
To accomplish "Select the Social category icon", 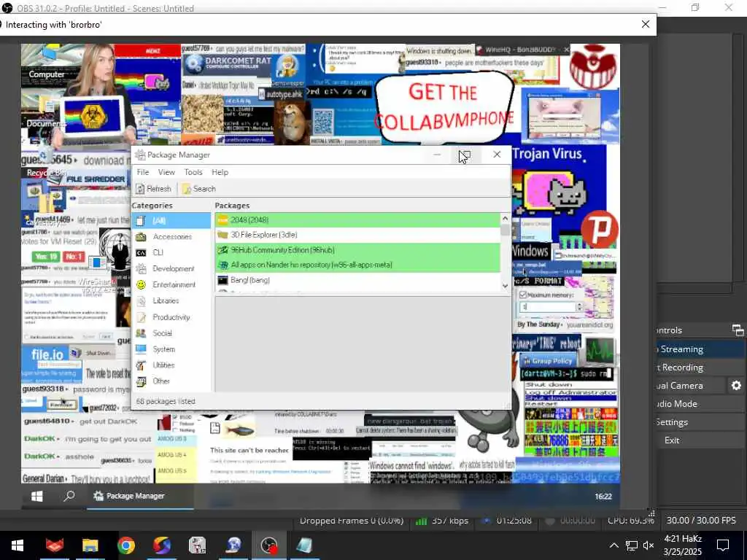I will [x=141, y=333].
